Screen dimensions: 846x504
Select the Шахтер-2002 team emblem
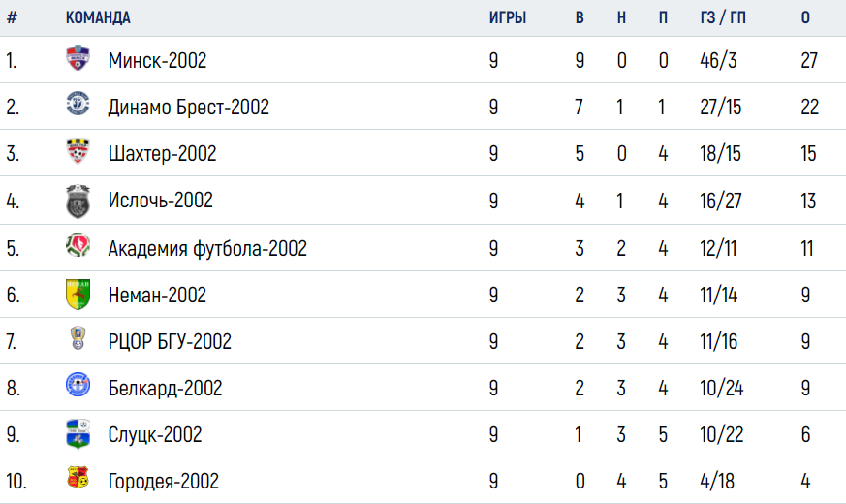(78, 151)
